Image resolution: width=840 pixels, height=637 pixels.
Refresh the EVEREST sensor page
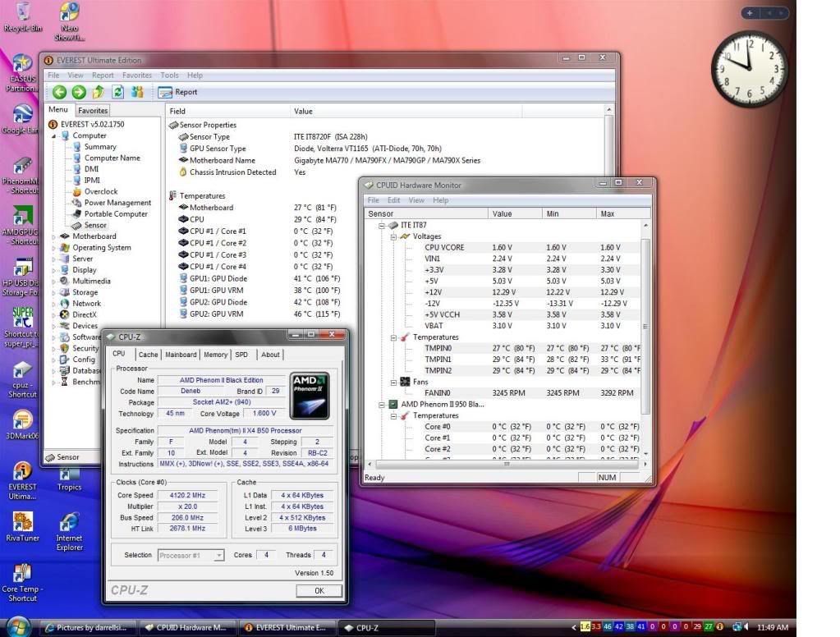(x=118, y=92)
